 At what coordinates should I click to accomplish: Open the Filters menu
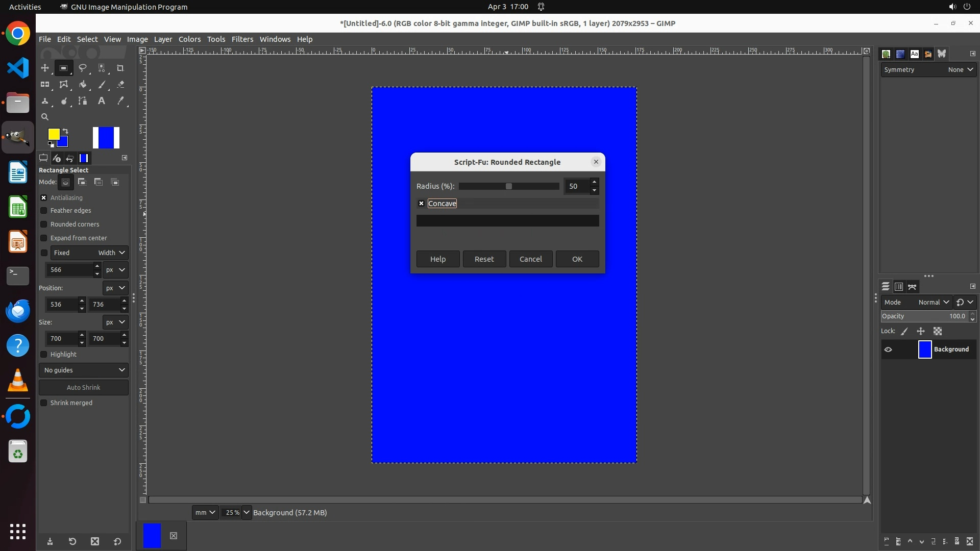click(x=242, y=39)
